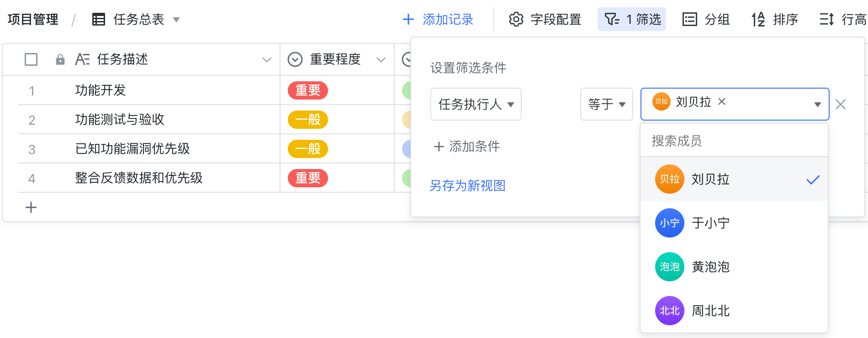Open the 等于 operator dropdown
868x338 pixels.
(607, 104)
